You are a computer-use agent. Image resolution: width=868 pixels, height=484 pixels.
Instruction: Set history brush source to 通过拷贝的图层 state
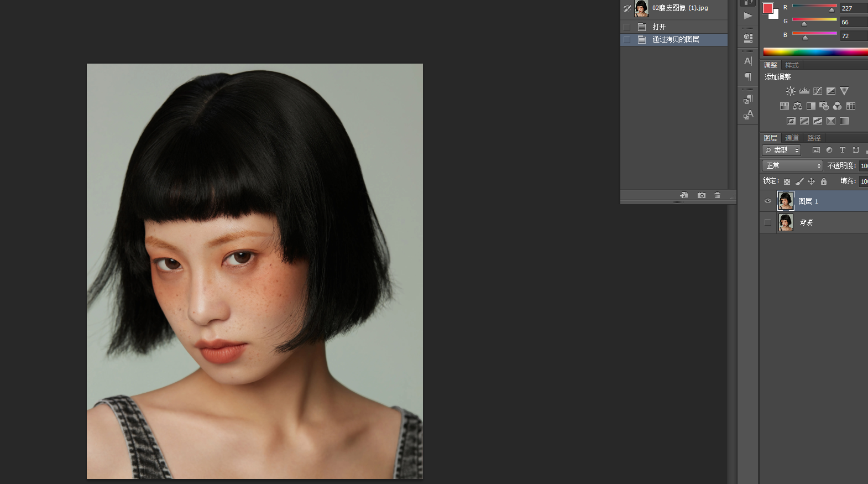click(627, 40)
